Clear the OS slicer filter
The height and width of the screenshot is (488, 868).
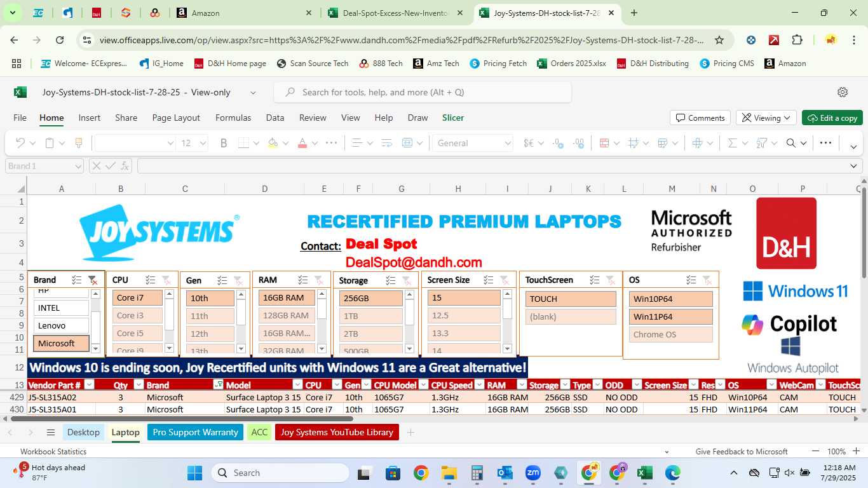tap(707, 280)
